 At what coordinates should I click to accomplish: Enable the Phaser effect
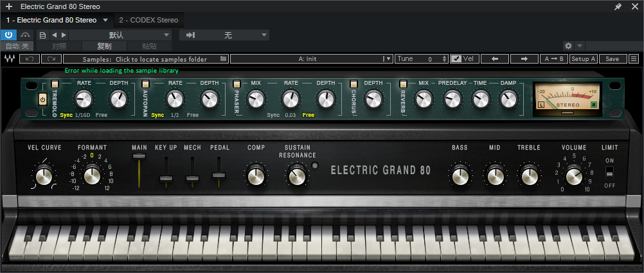[237, 84]
